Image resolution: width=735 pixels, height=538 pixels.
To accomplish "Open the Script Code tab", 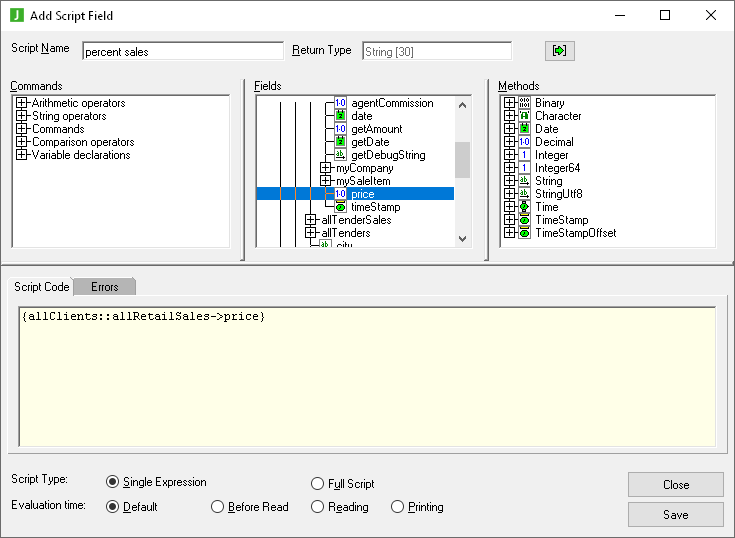I will (x=42, y=287).
